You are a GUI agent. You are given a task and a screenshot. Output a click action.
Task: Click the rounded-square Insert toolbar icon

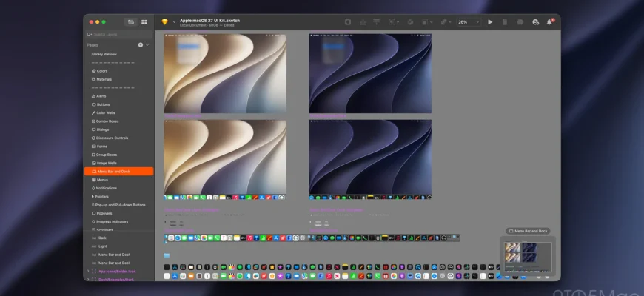click(x=348, y=22)
